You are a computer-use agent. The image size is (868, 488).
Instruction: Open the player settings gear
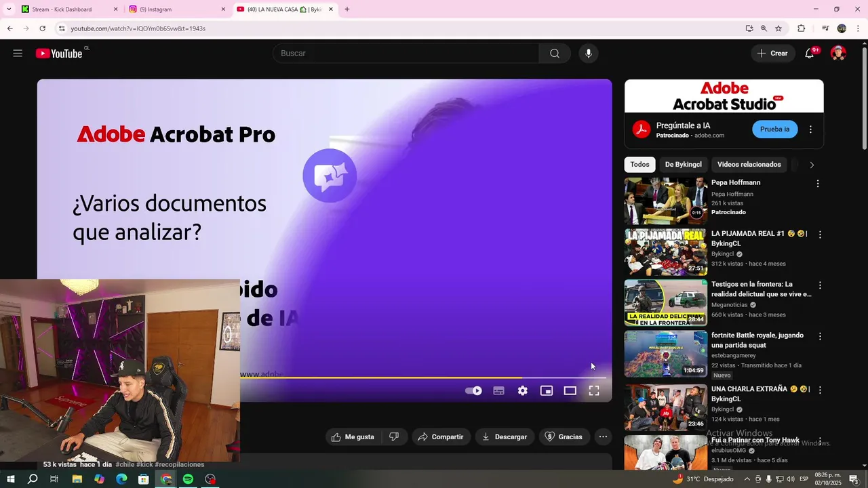522,390
